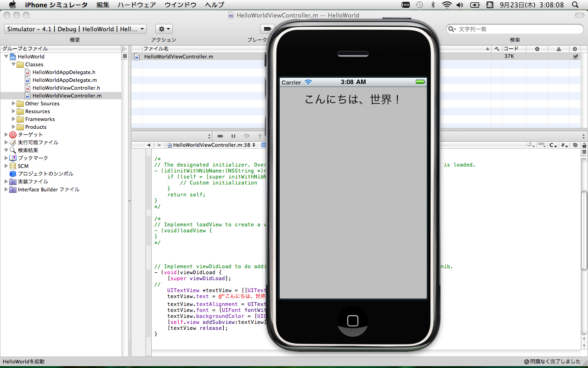This screenshot has height=368, width=588.
Task: Select the プロジェクトのシンボル item
Action: tap(45, 174)
